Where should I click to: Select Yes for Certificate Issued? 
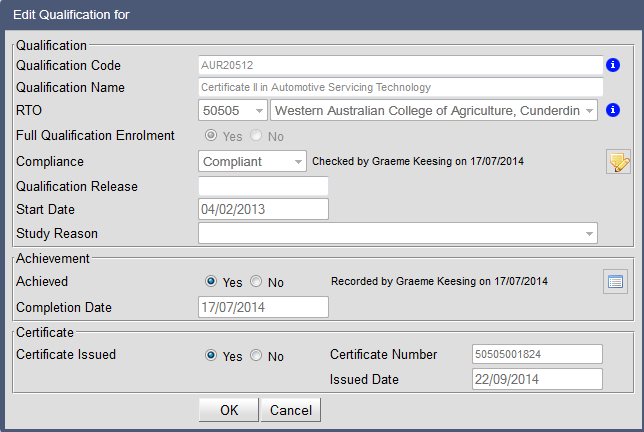pos(211,356)
